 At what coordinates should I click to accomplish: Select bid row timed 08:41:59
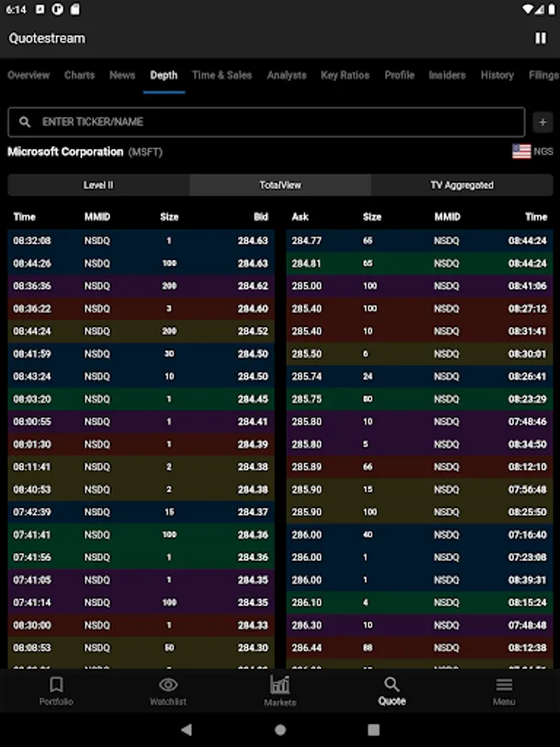141,354
